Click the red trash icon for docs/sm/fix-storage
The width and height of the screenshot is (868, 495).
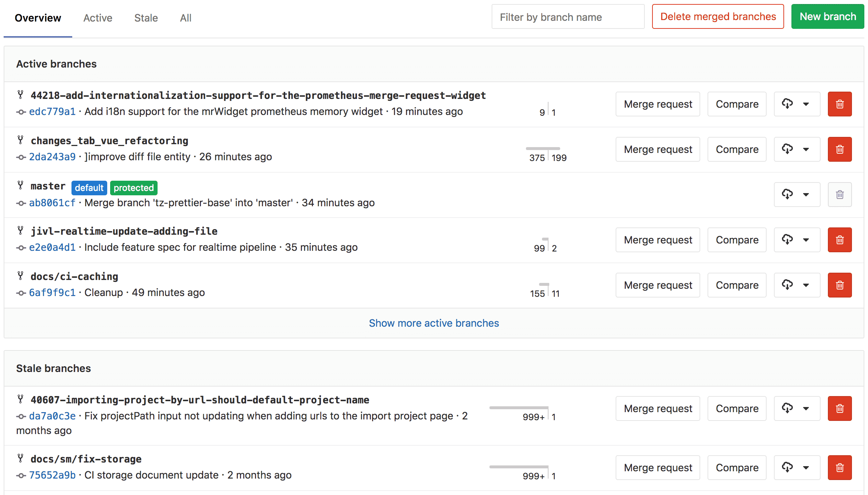(x=840, y=468)
